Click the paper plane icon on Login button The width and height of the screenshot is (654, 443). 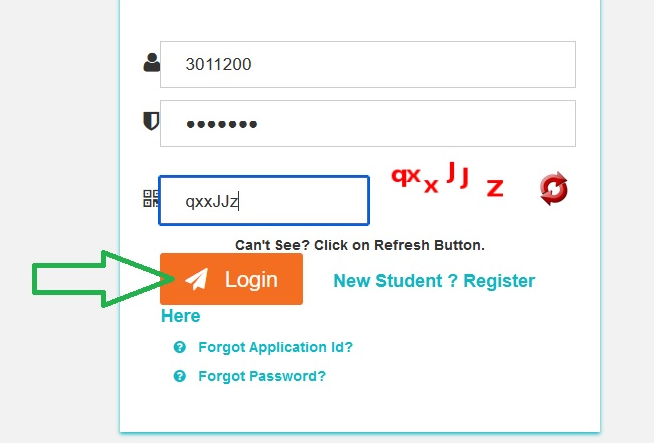[x=196, y=279]
